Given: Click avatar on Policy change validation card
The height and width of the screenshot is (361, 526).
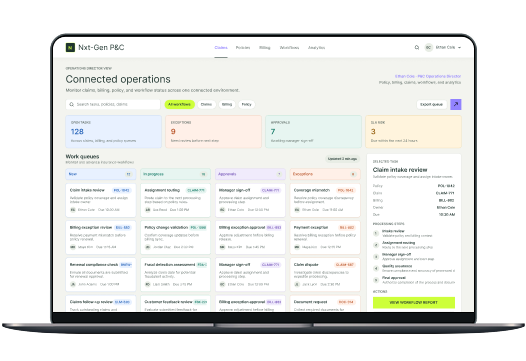Looking at the screenshot, I should tap(147, 247).
